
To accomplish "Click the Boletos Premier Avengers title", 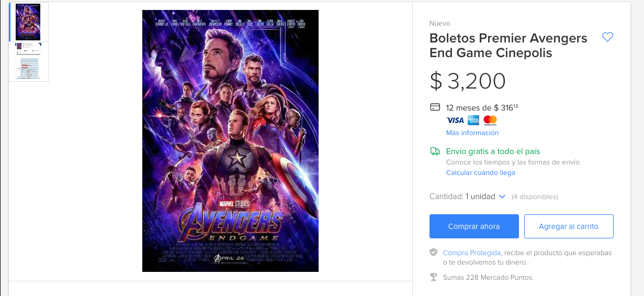I will click(508, 46).
